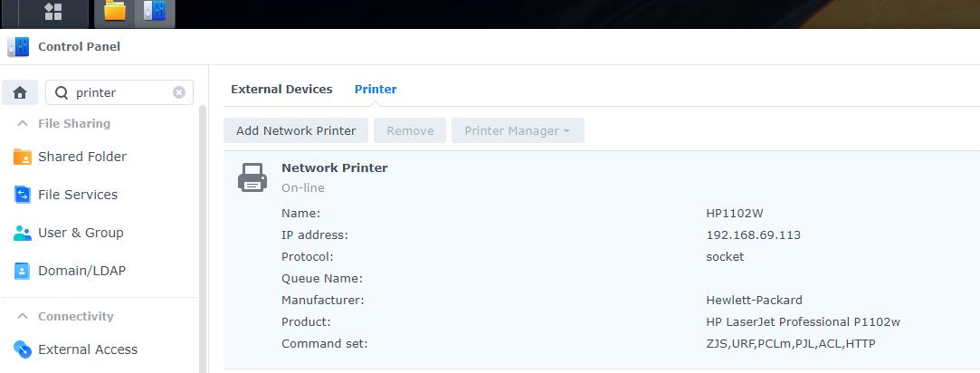Go to Control Panel home icon

(20, 92)
